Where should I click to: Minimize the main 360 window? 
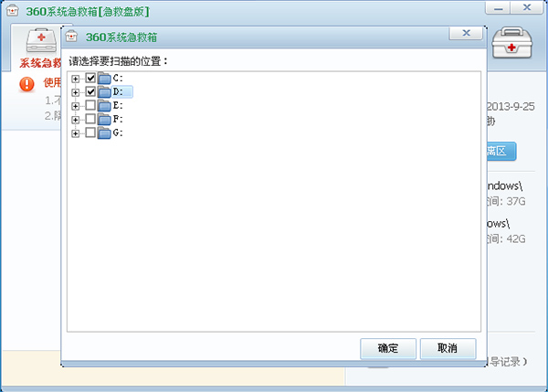tap(499, 8)
